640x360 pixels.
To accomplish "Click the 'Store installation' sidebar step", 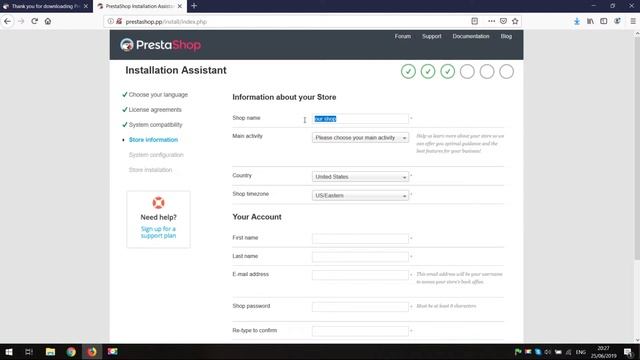I will (x=150, y=170).
